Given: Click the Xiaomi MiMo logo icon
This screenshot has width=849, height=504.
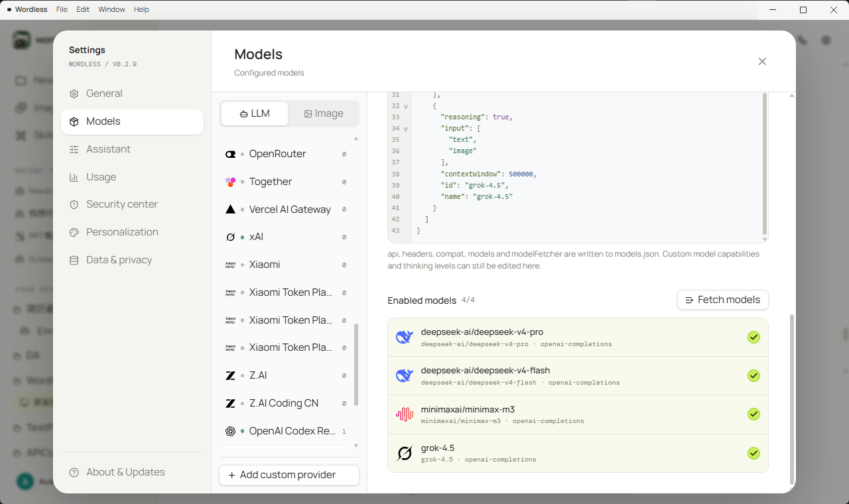Looking at the screenshot, I should [x=230, y=265].
